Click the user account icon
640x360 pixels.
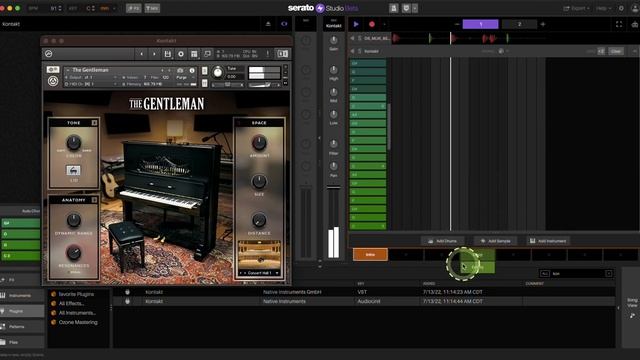pyautogui.click(x=635, y=8)
